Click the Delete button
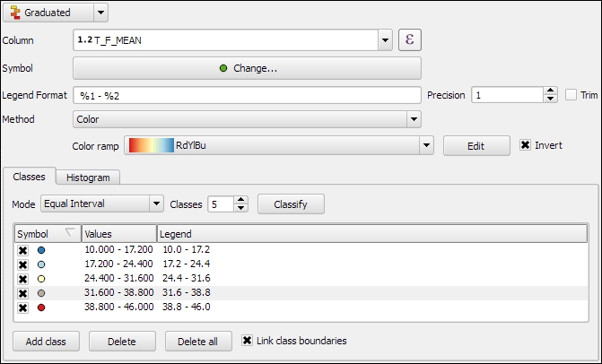Viewport: 602px width, 364px height. 122,342
